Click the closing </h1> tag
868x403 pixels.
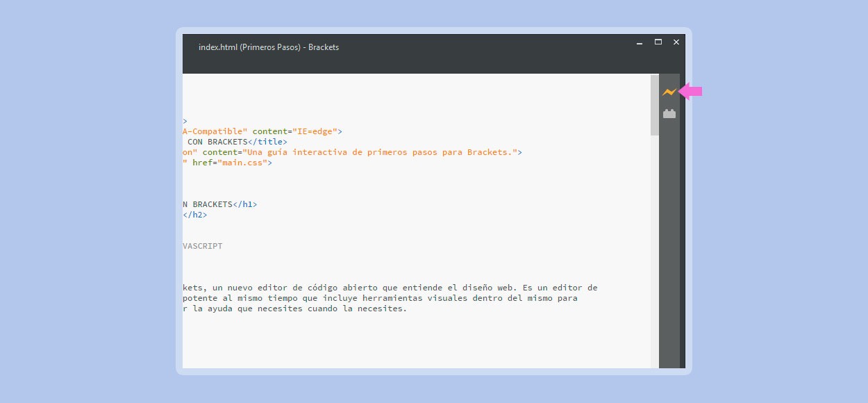[245, 204]
